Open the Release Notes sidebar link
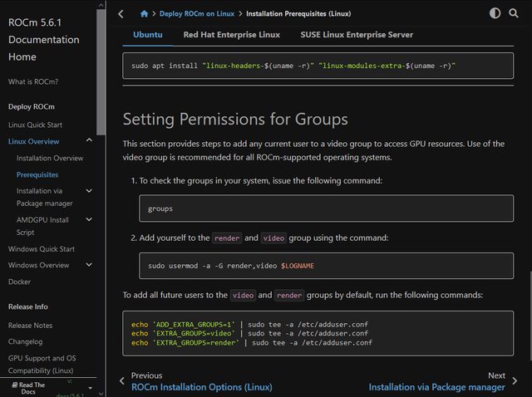The width and height of the screenshot is (532, 397). coord(30,326)
